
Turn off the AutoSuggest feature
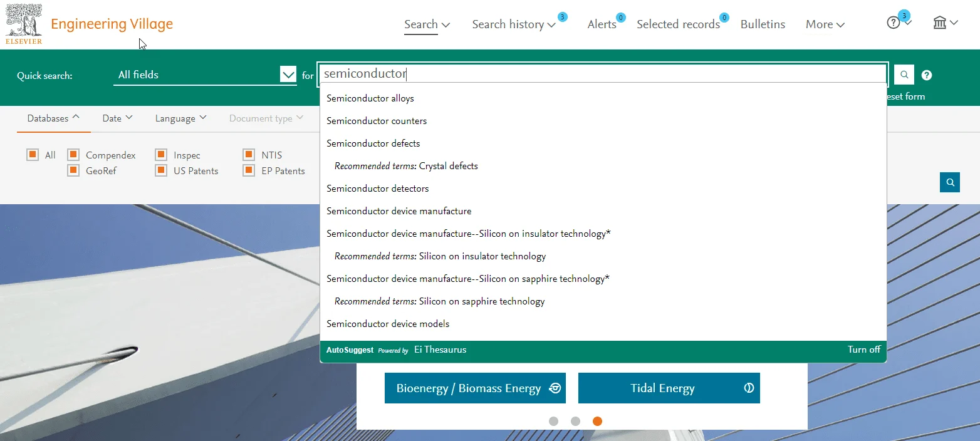click(x=863, y=350)
